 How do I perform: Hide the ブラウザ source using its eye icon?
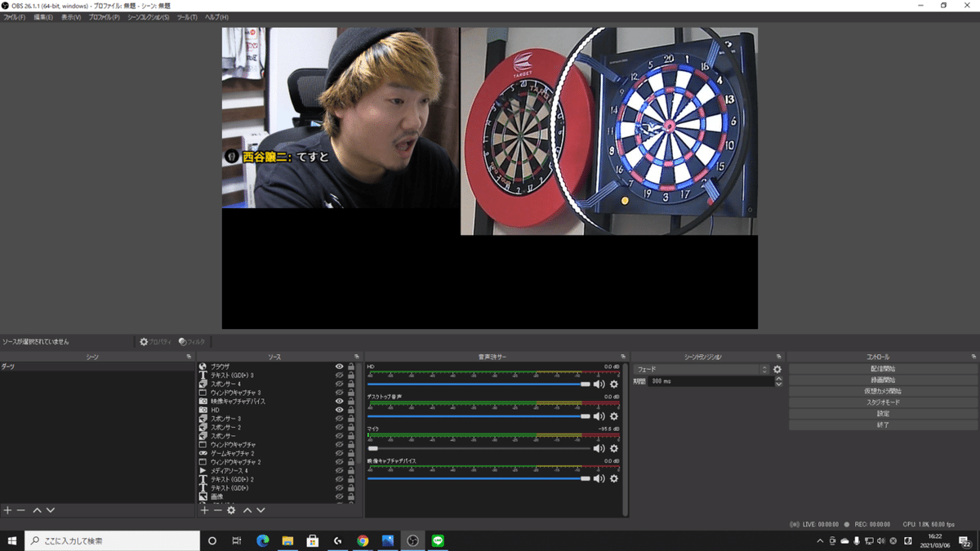click(x=340, y=367)
